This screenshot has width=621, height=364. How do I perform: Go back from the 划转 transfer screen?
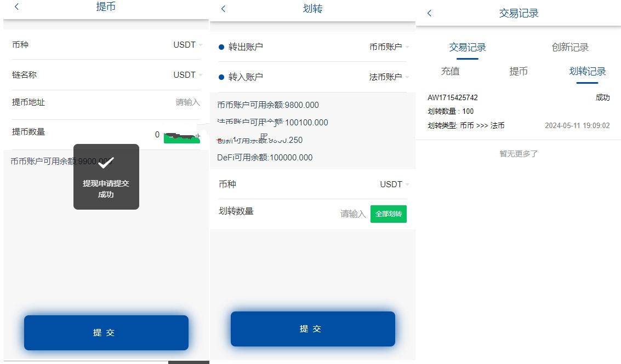click(224, 9)
